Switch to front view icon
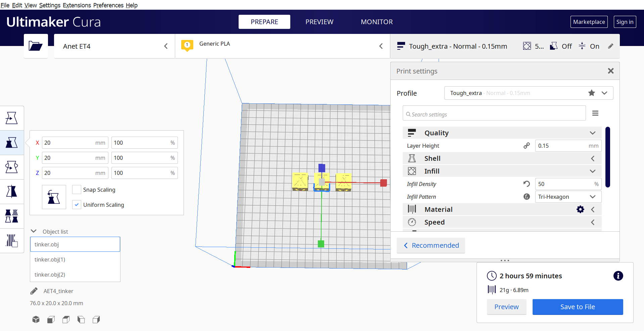Image resolution: width=644 pixels, height=331 pixels. tap(51, 320)
